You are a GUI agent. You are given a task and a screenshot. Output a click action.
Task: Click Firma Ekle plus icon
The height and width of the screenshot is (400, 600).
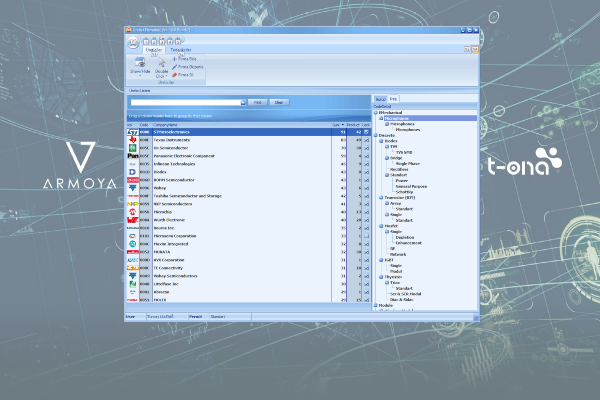[x=174, y=59]
